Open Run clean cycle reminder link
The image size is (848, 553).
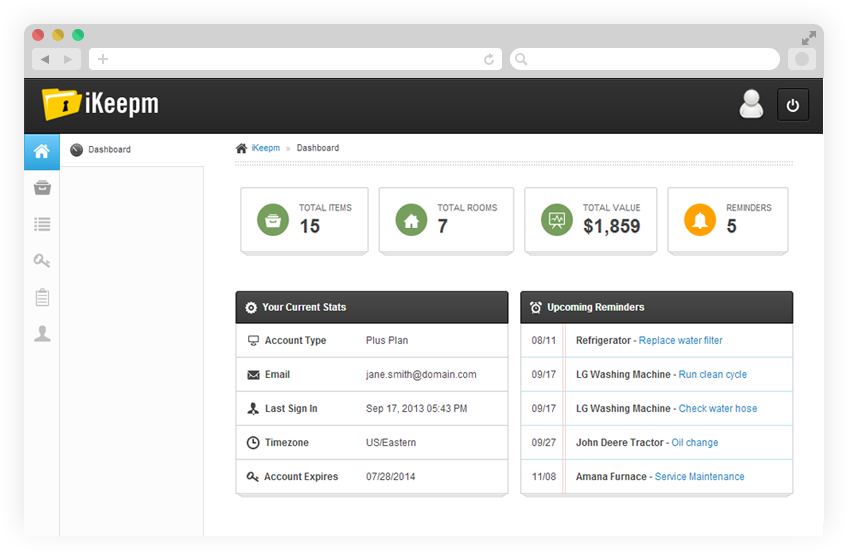click(x=712, y=375)
